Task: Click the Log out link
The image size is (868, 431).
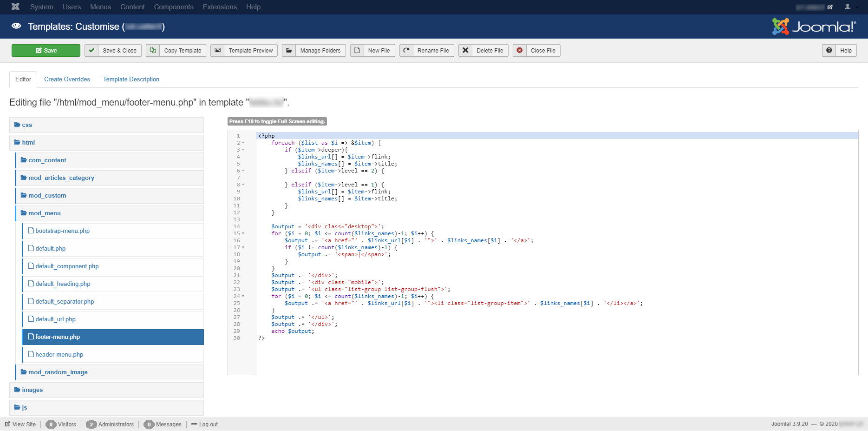Action: tap(208, 424)
